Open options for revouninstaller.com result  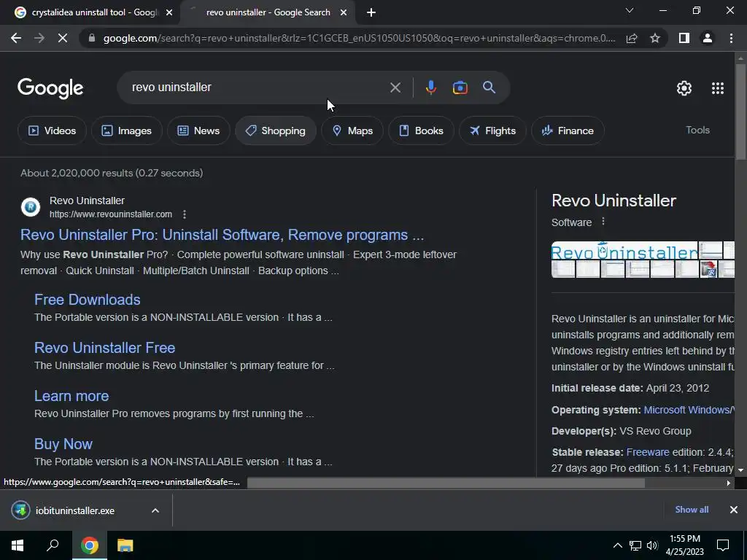(185, 214)
